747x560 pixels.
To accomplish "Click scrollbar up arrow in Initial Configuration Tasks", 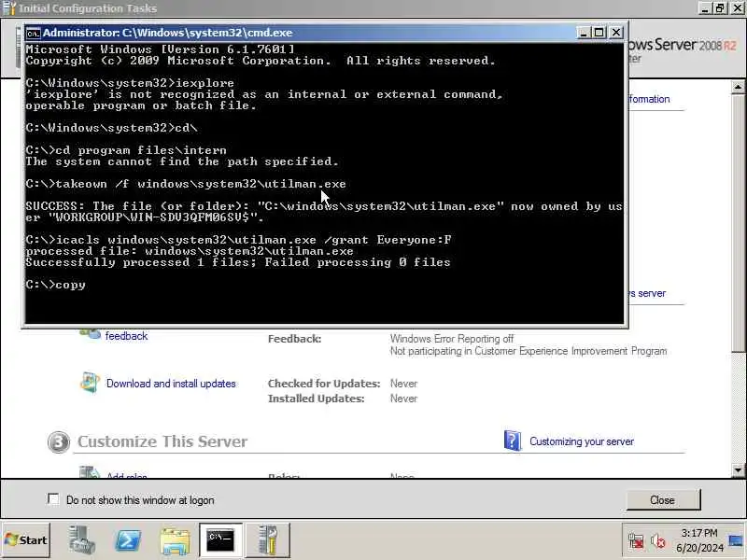I will point(738,87).
